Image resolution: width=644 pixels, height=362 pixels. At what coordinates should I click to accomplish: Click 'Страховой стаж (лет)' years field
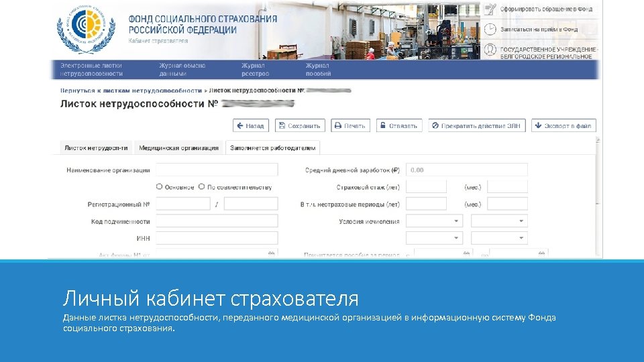426,187
